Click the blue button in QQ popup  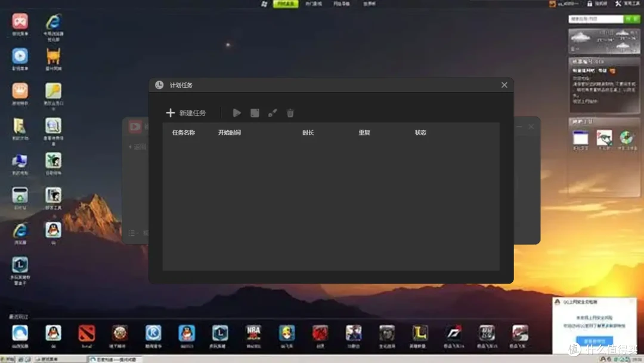[x=595, y=342]
